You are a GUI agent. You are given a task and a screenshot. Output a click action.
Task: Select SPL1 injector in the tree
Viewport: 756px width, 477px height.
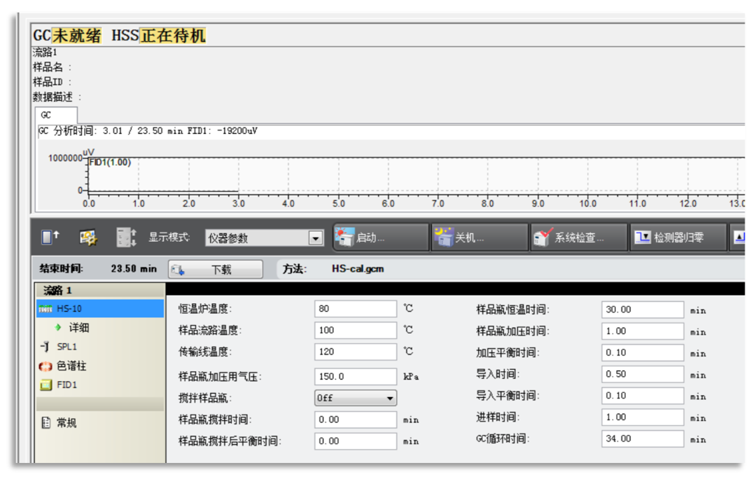pos(66,346)
